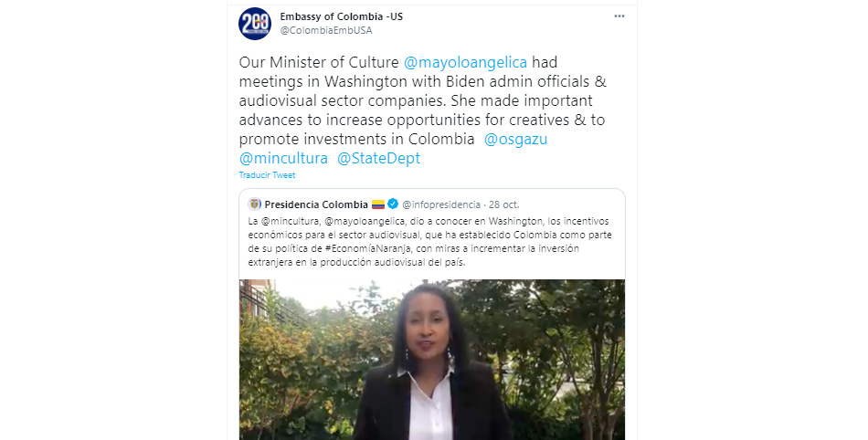This screenshot has width=868, height=440.
Task: Open the @osgazu mention link
Action: (515, 139)
